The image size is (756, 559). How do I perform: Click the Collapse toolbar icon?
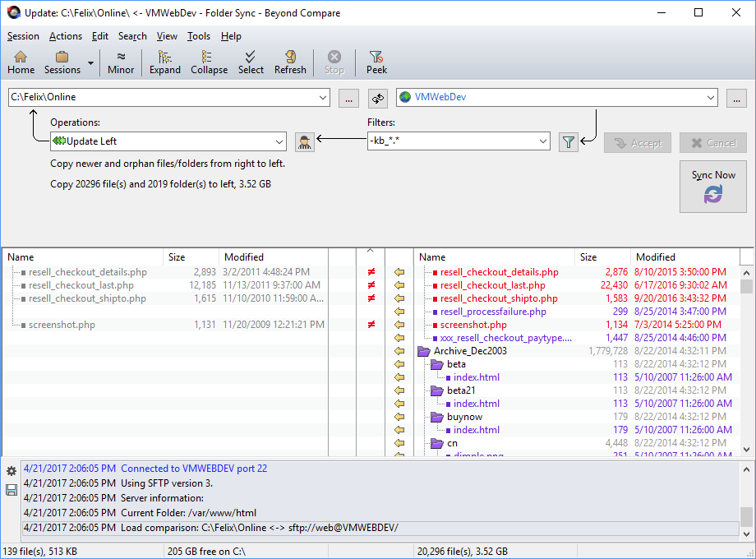[x=209, y=62]
